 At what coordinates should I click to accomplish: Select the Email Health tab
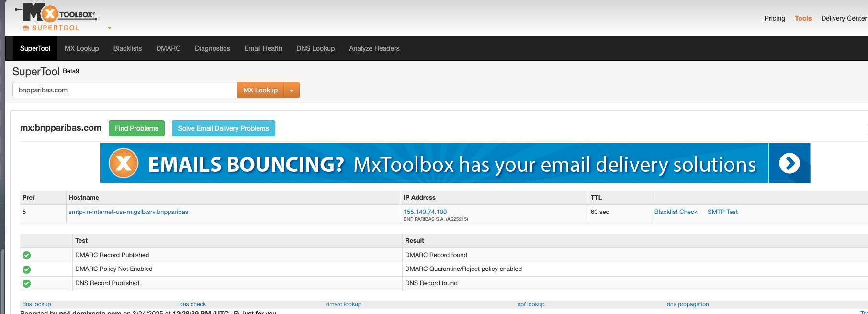(x=263, y=48)
